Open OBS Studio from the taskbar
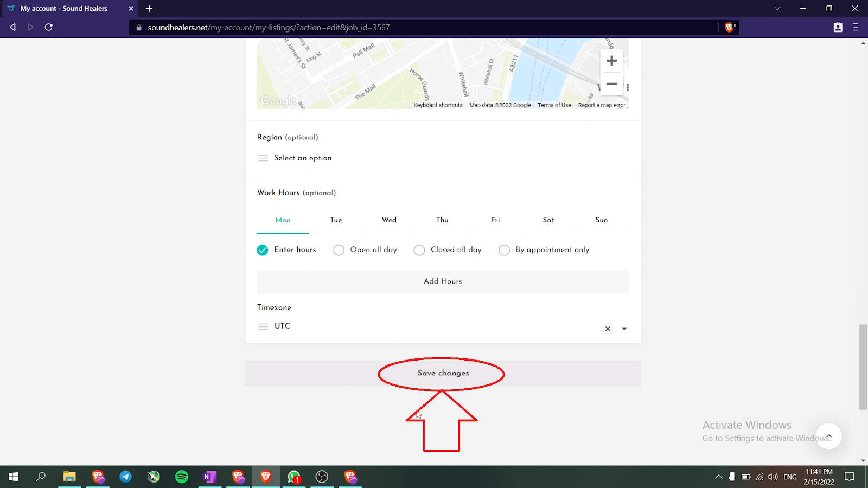This screenshot has height=488, width=868. pos(322,477)
